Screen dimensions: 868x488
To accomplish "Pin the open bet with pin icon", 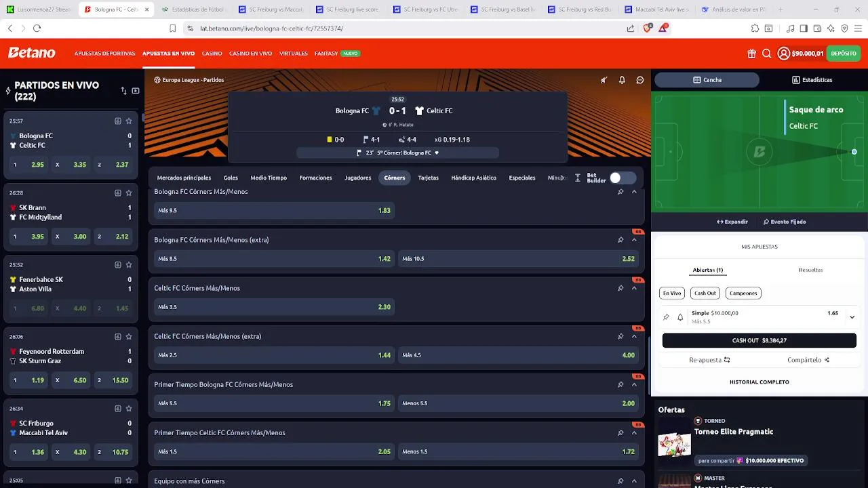I will tap(666, 317).
